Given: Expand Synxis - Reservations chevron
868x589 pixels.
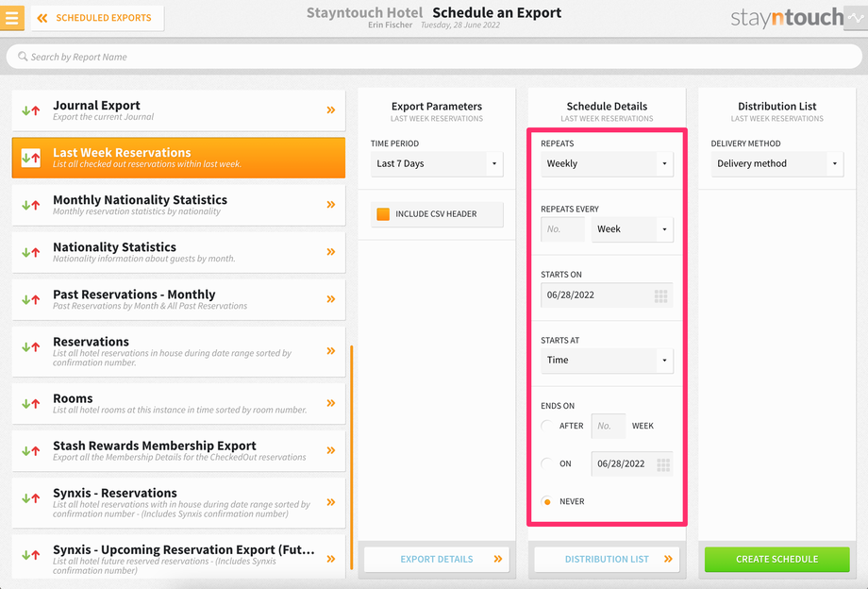Looking at the screenshot, I should pyautogui.click(x=331, y=502).
